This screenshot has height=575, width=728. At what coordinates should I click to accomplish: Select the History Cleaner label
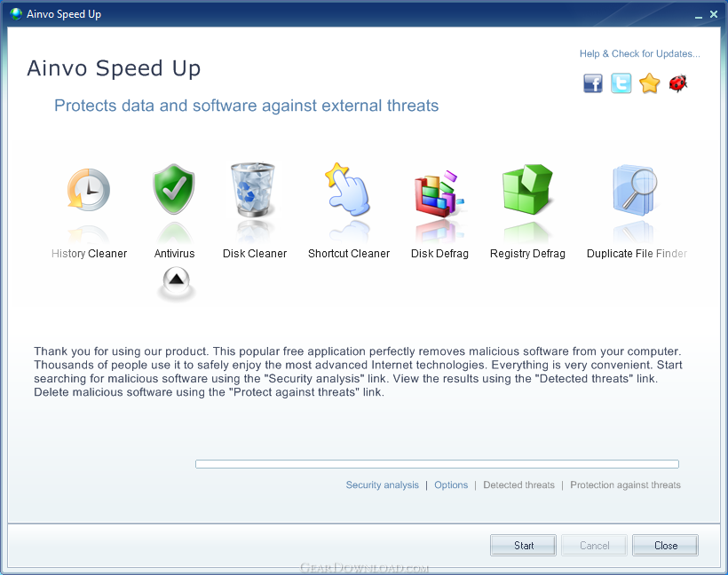click(x=89, y=254)
